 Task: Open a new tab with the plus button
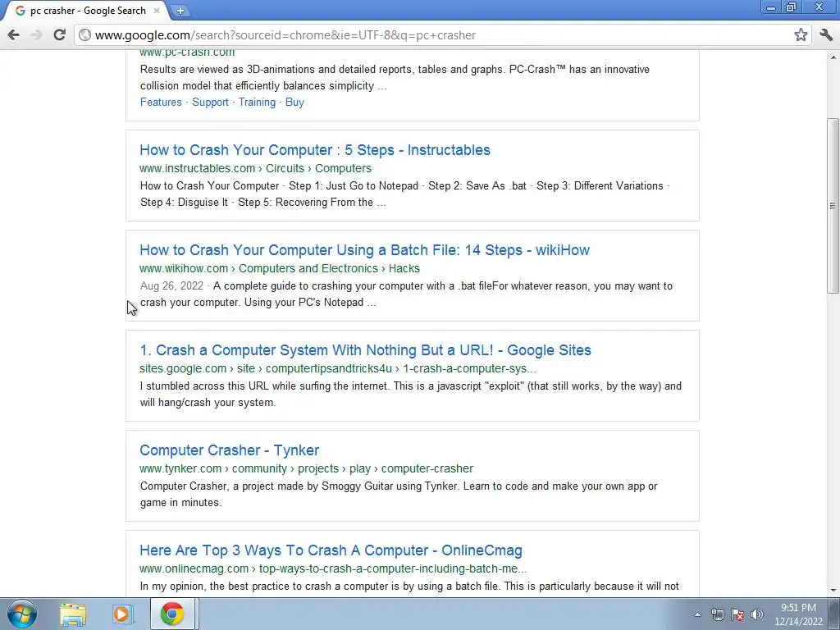coord(180,11)
